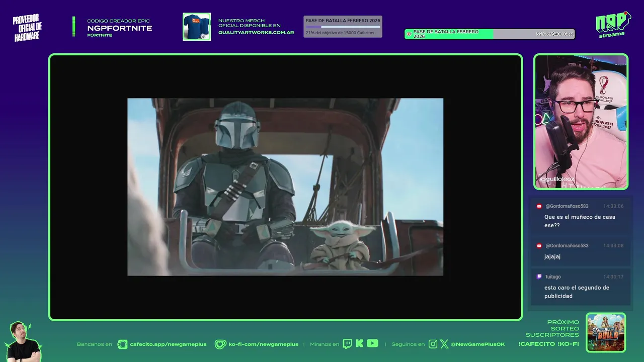
Task: Click the Mandalorian video frame
Action: click(285, 187)
